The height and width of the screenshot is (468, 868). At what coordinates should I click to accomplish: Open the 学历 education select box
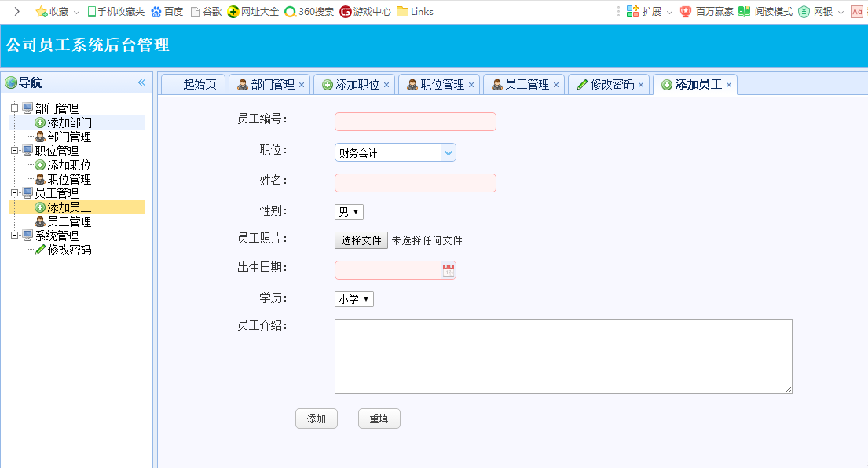click(x=354, y=299)
